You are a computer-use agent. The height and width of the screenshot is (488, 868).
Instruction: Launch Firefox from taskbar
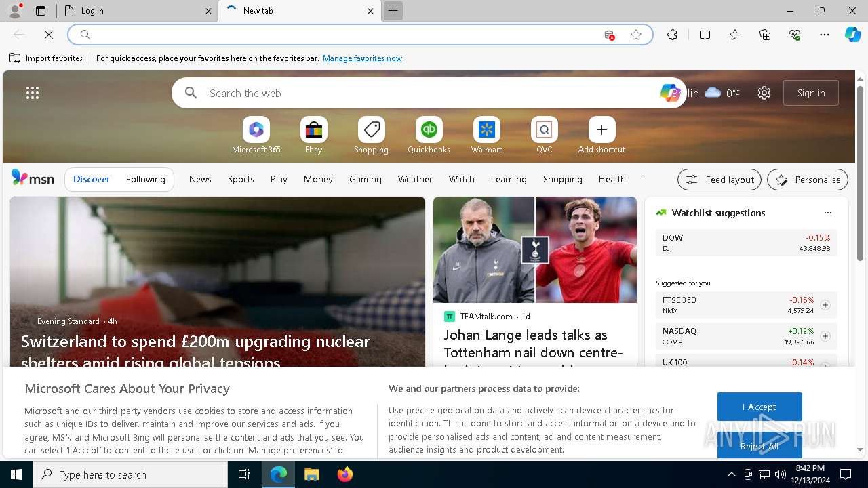point(345,474)
